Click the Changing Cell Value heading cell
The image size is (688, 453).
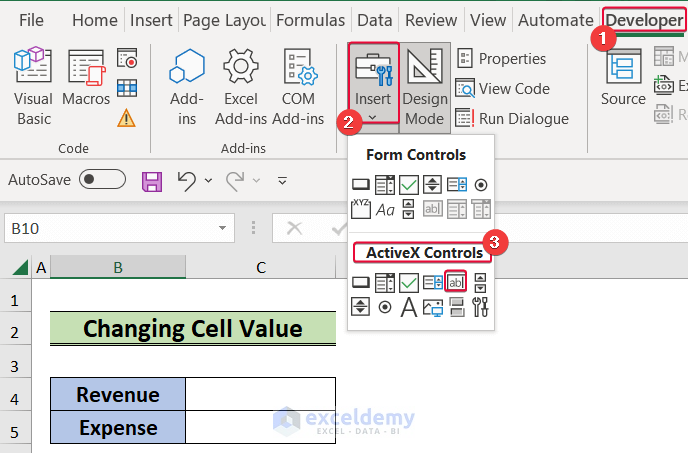click(x=193, y=328)
